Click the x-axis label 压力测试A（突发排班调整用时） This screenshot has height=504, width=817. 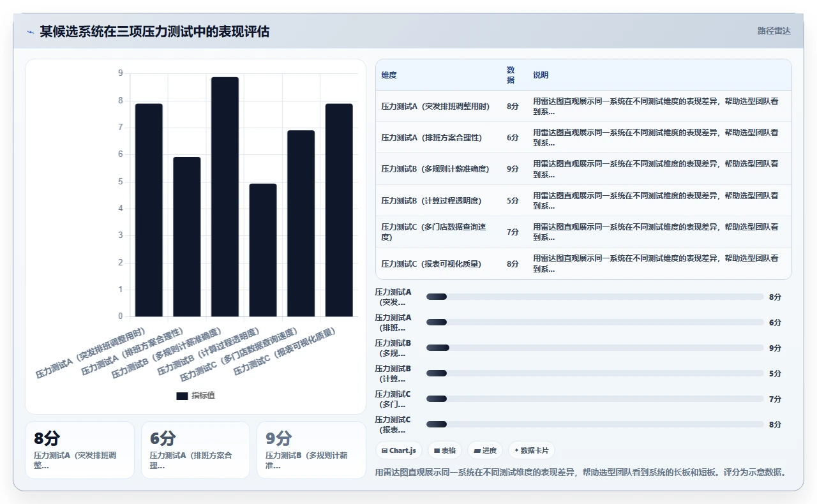(x=91, y=353)
